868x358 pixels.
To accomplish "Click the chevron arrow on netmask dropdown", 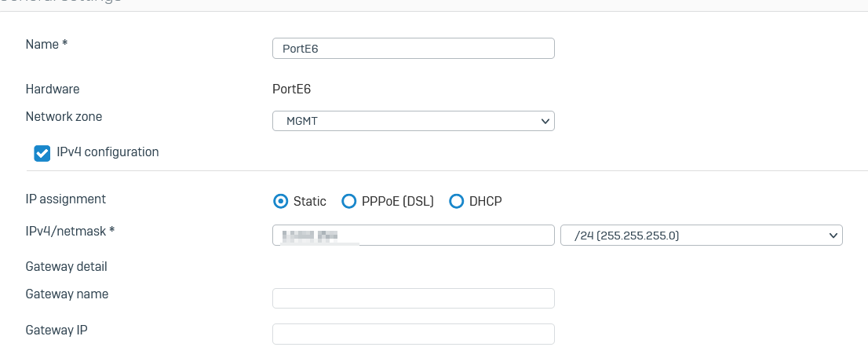I will (833, 236).
